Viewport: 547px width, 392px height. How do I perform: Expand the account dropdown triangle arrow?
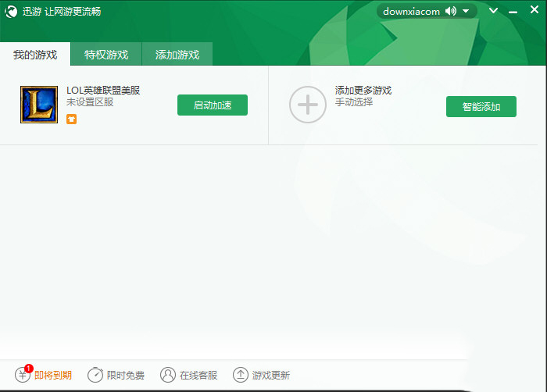click(x=466, y=11)
